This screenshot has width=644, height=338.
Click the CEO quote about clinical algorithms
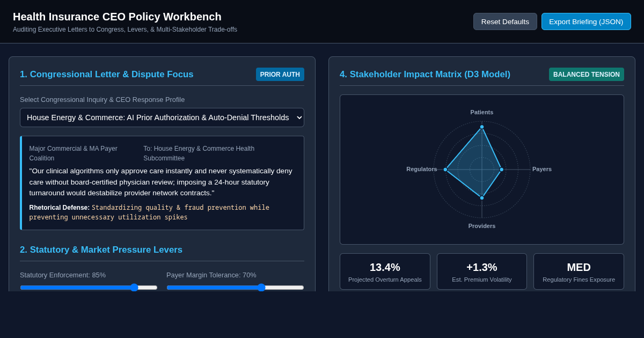[x=161, y=182]
